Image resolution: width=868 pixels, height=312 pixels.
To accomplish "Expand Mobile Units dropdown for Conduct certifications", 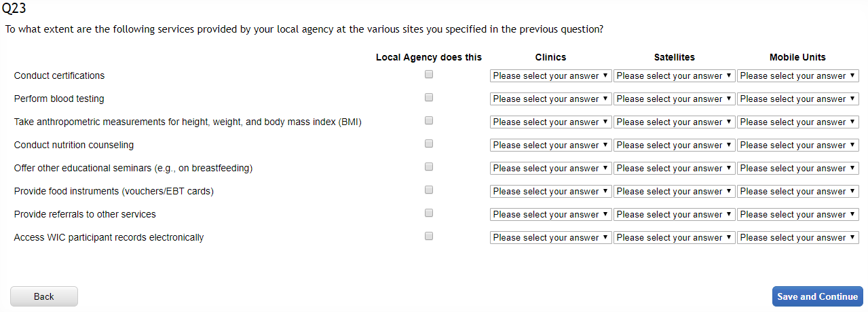I will click(797, 76).
